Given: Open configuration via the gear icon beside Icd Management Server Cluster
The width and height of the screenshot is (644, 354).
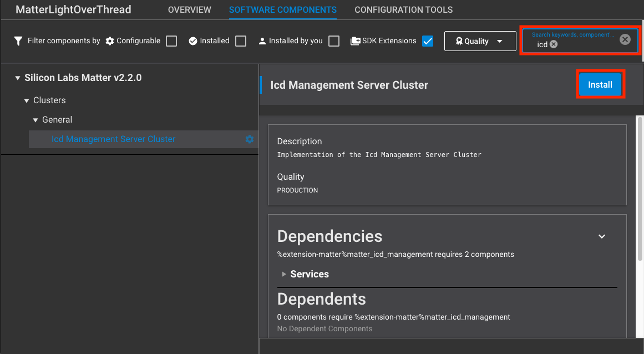Looking at the screenshot, I should [x=249, y=139].
